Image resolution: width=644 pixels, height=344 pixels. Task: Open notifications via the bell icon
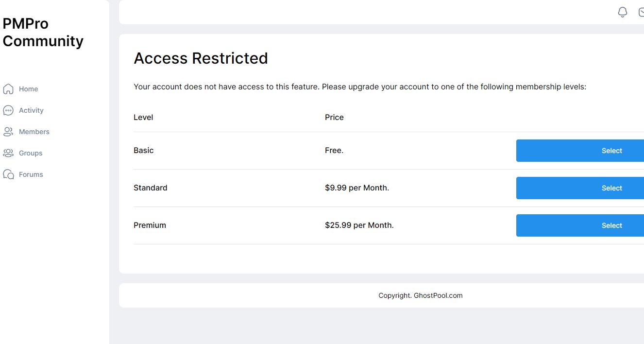(623, 12)
